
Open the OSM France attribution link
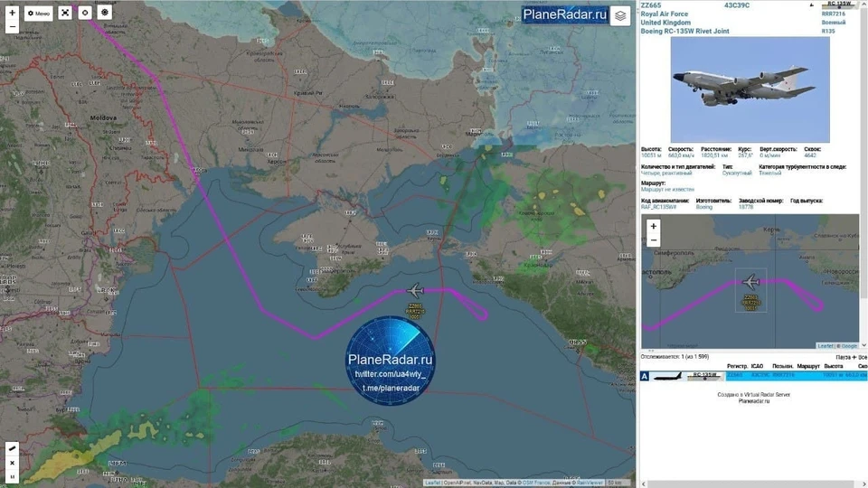tap(534, 483)
